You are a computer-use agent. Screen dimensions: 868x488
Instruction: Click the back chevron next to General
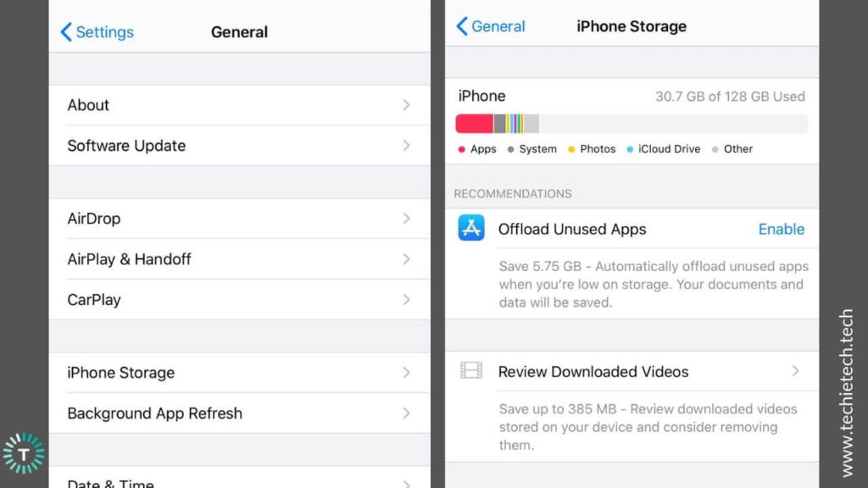(x=462, y=26)
